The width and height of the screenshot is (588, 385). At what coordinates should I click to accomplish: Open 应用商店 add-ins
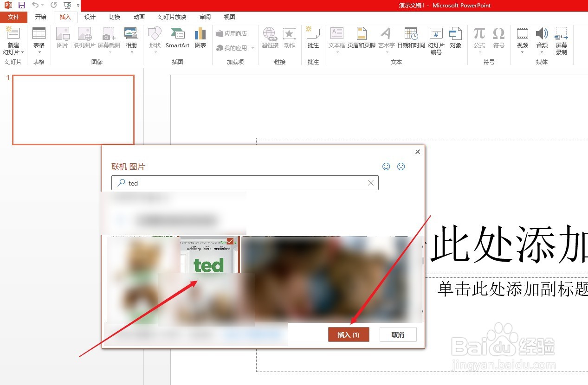(x=232, y=34)
